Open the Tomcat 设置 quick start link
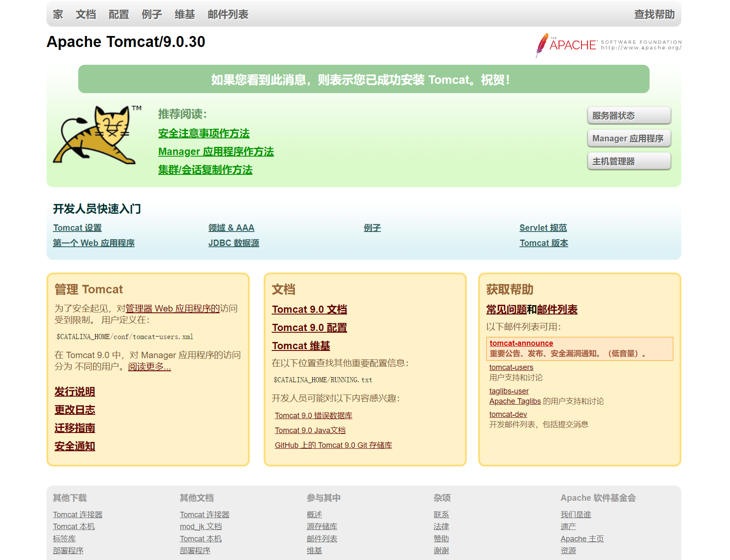Viewport: 730px width, 560px height. 77,227
